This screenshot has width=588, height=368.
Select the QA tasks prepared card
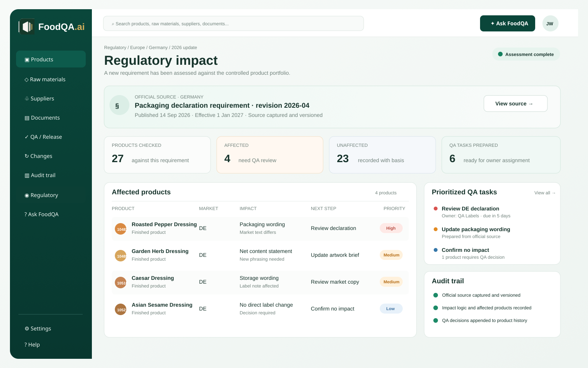coord(501,155)
